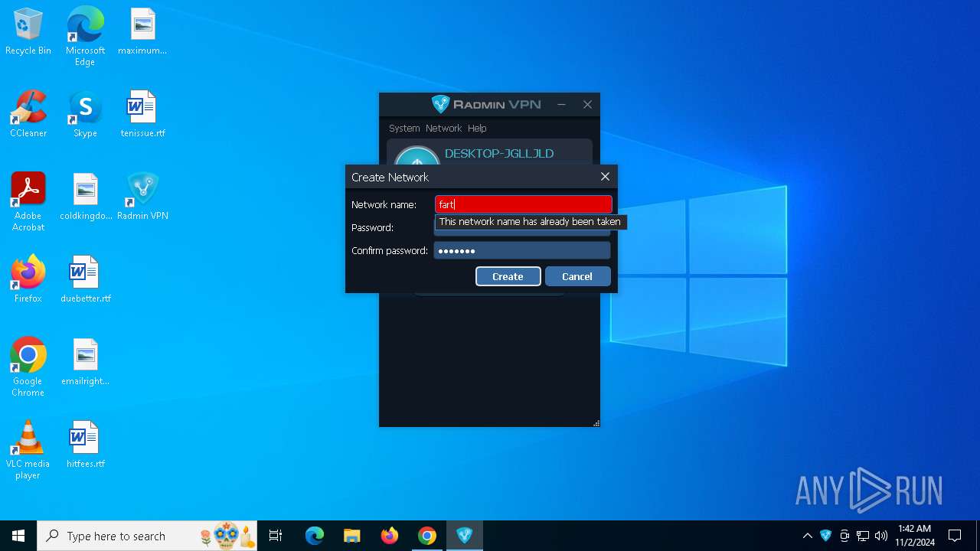Open the taskbar clock and date
980x551 pixels.
[915, 536]
